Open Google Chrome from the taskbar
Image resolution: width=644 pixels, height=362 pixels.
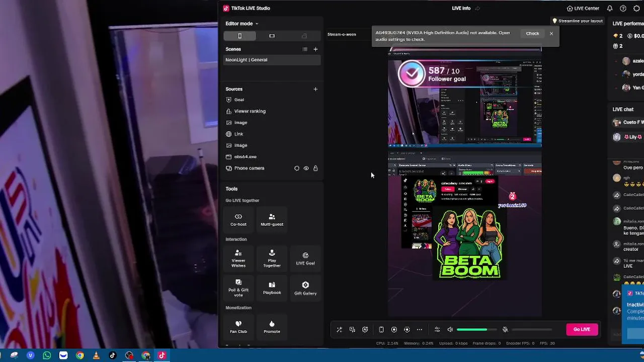[79, 355]
